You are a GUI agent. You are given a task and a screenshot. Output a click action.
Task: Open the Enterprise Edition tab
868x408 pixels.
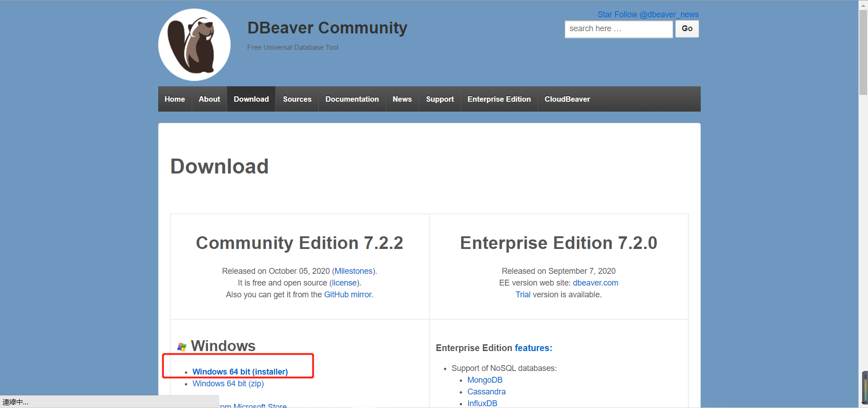tap(499, 99)
